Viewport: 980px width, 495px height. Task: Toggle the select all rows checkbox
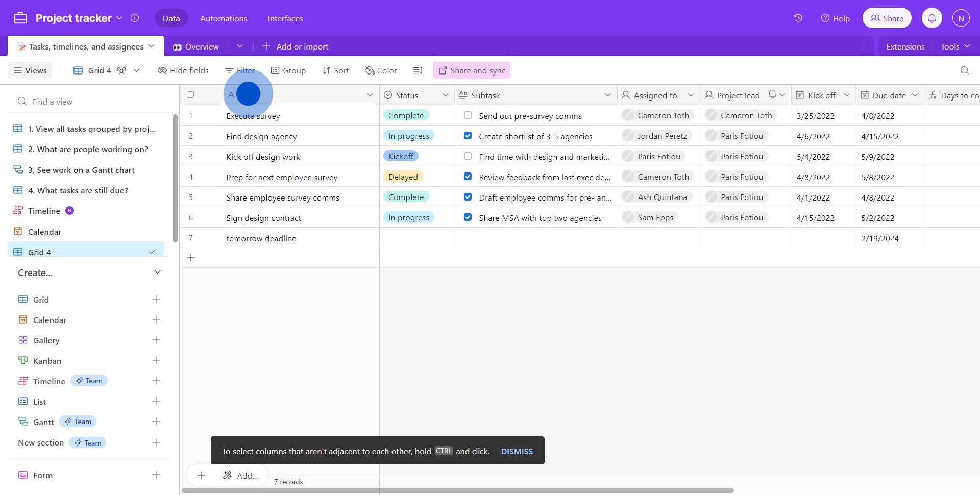[x=190, y=95]
